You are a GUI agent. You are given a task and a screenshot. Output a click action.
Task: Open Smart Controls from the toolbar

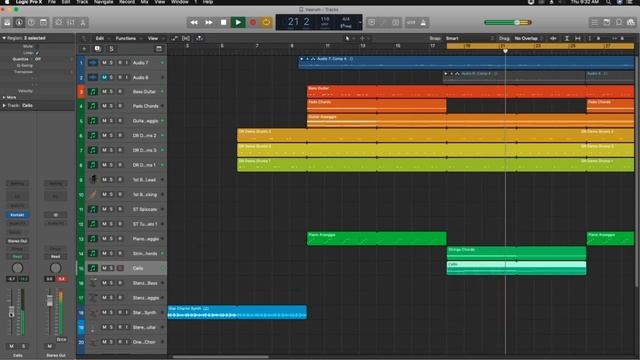(58, 22)
